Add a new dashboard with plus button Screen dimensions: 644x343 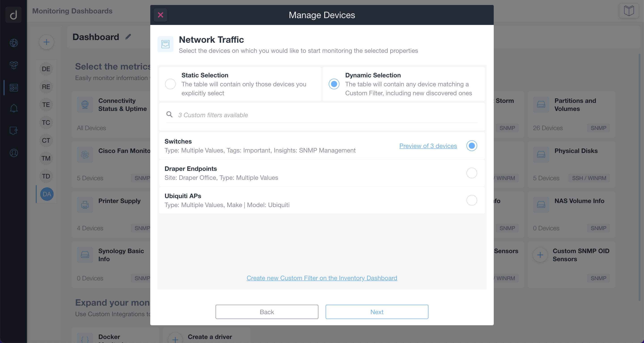click(47, 42)
